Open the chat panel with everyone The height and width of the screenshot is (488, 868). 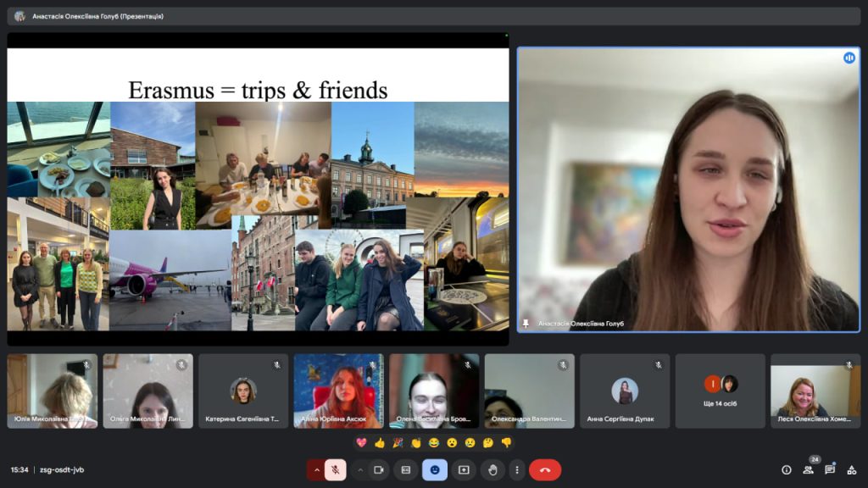[830, 469]
